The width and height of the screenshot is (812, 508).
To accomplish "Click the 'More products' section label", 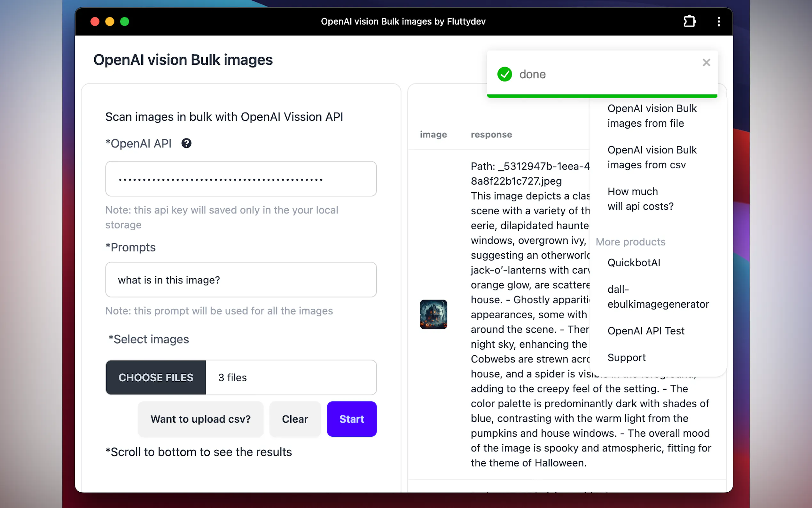I will [630, 242].
